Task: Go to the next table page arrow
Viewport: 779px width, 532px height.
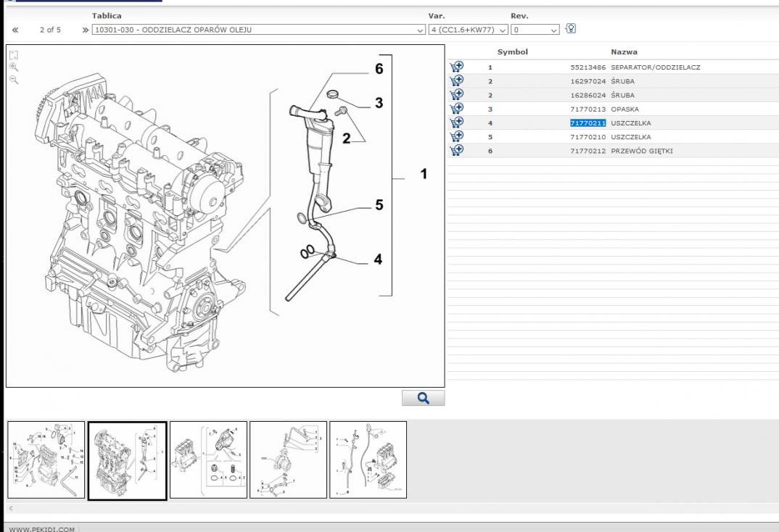Action: [x=86, y=30]
